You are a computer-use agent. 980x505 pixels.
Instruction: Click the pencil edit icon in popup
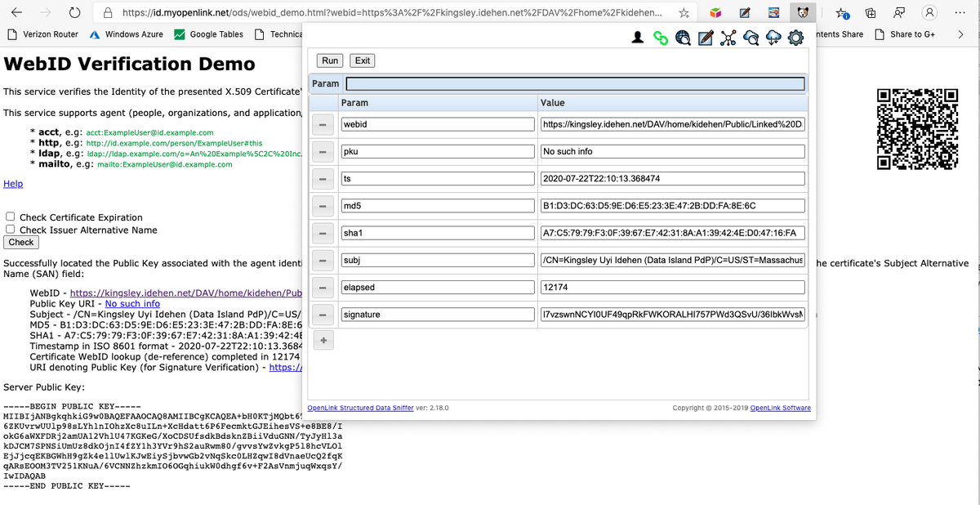(x=706, y=38)
